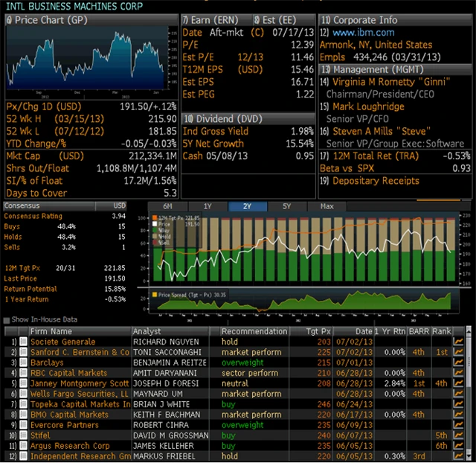Enable the Show In-House Data checkbox

pos(7,319)
